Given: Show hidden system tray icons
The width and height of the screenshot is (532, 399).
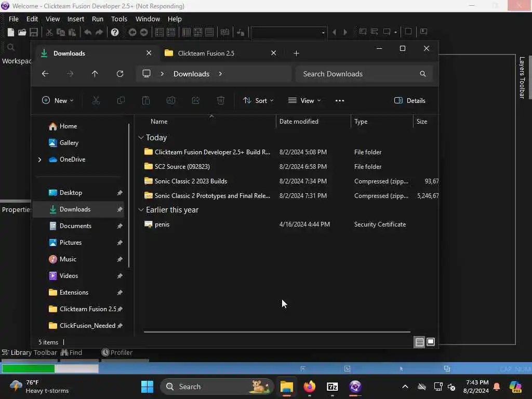Looking at the screenshot, I should (x=405, y=387).
